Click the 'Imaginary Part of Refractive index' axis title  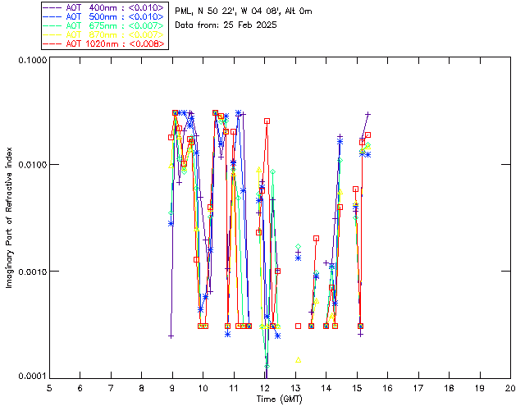pyautogui.click(x=9, y=217)
